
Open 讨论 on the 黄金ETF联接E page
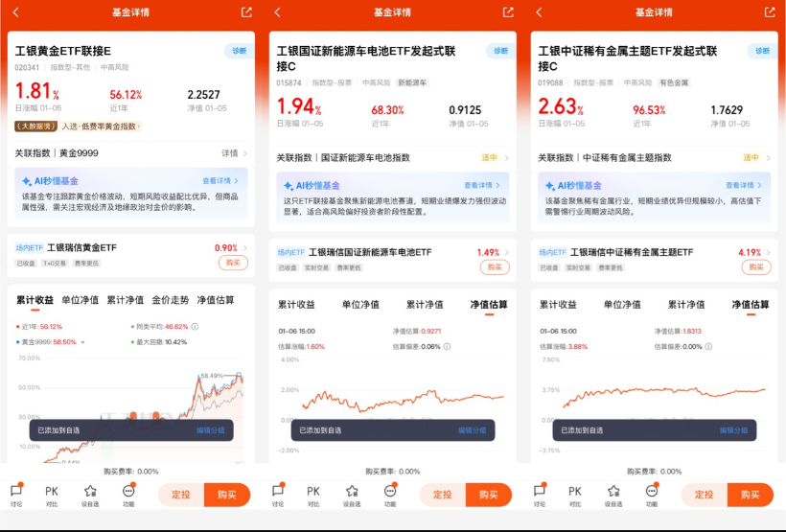(16, 495)
